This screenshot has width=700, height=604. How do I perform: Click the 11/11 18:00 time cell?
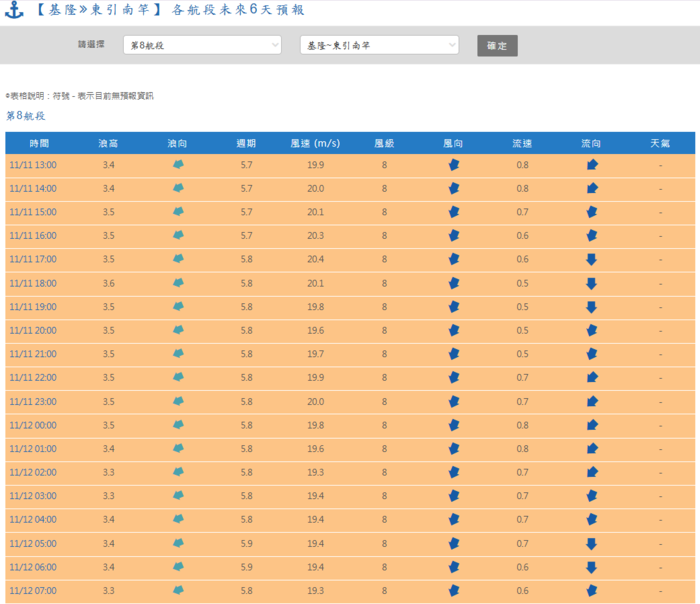click(x=33, y=283)
